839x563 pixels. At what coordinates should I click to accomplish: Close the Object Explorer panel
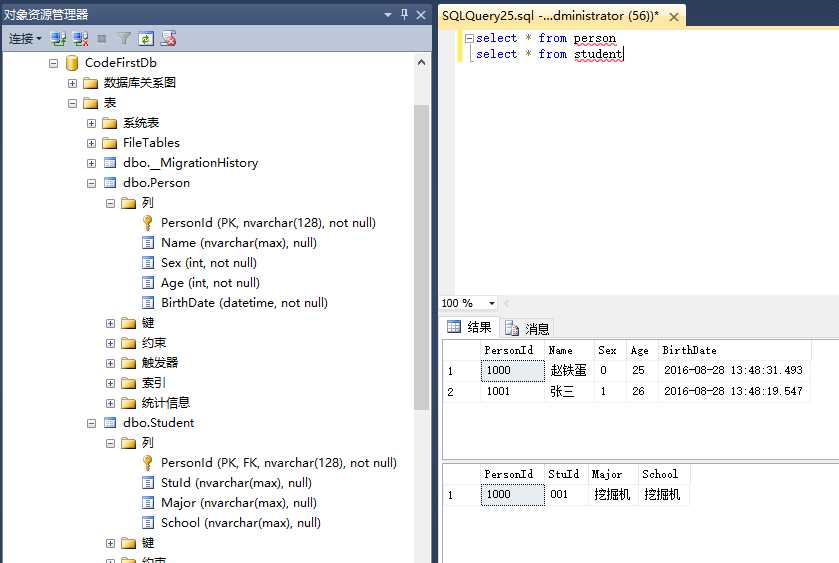pos(421,15)
